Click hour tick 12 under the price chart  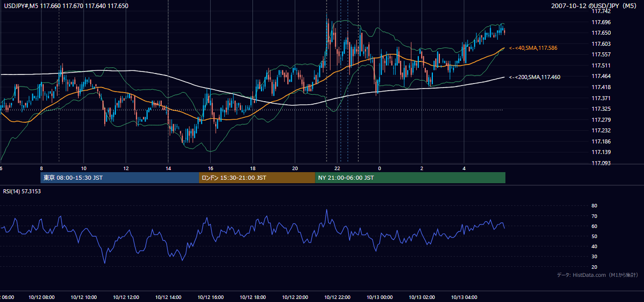click(x=126, y=168)
